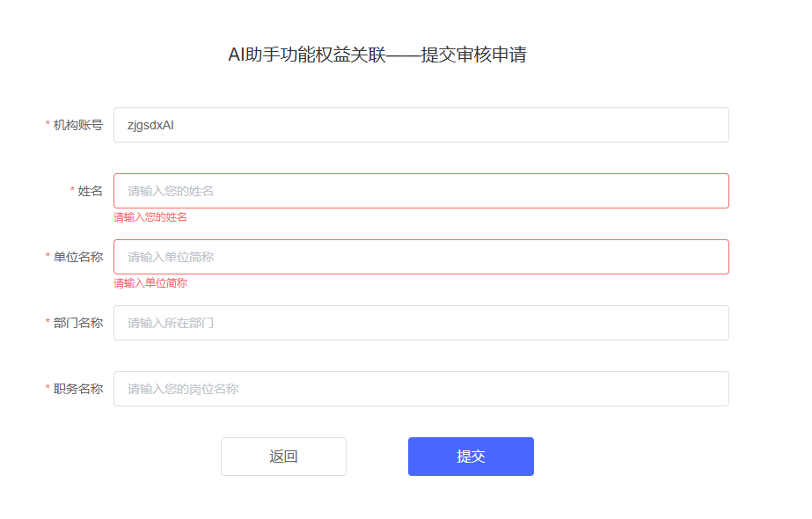Click into the 部门名称 text field
This screenshot has height=519, width=812.
[x=421, y=323]
